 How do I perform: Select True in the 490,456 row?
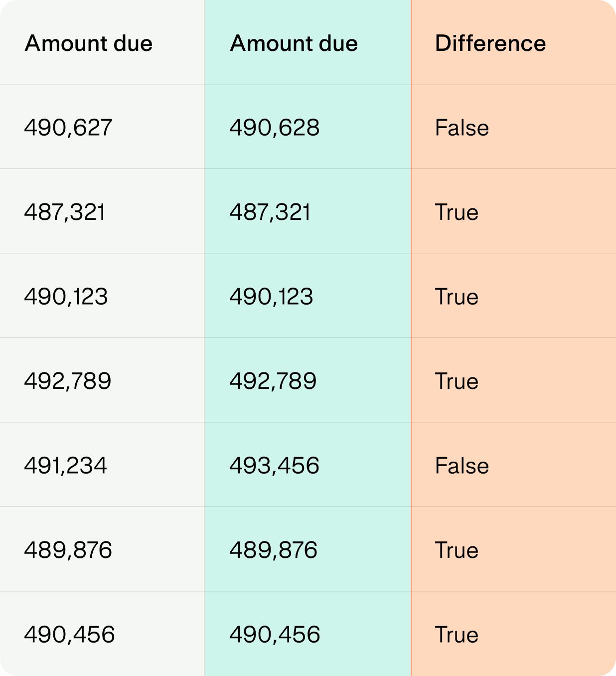coord(457,635)
